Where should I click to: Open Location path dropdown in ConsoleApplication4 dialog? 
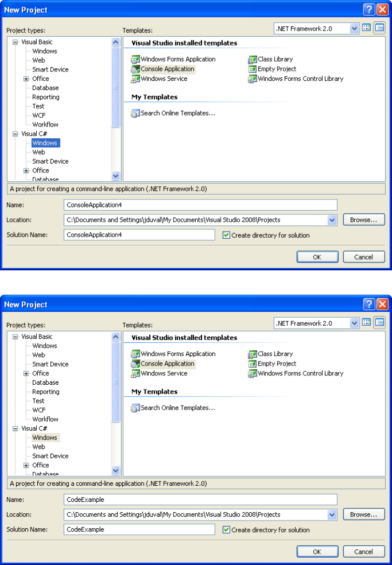(x=332, y=220)
